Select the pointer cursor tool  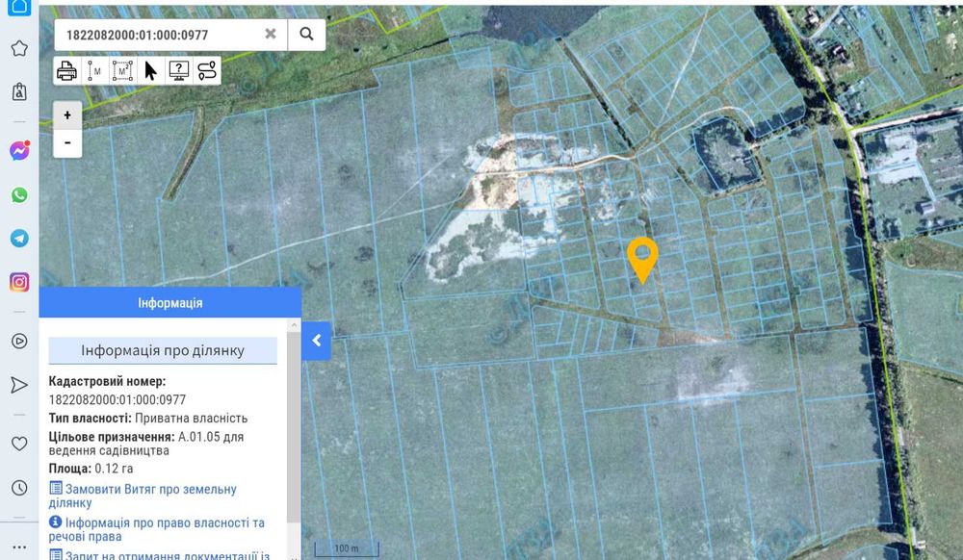coord(150,71)
